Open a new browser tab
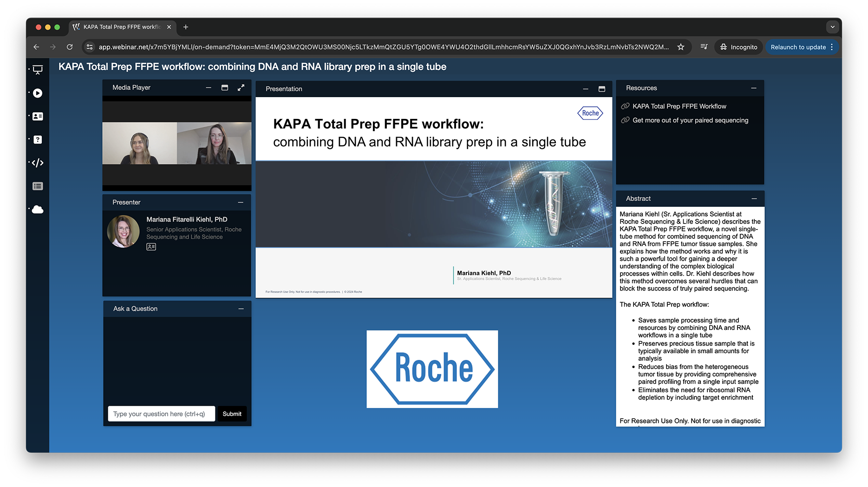 pyautogui.click(x=186, y=27)
